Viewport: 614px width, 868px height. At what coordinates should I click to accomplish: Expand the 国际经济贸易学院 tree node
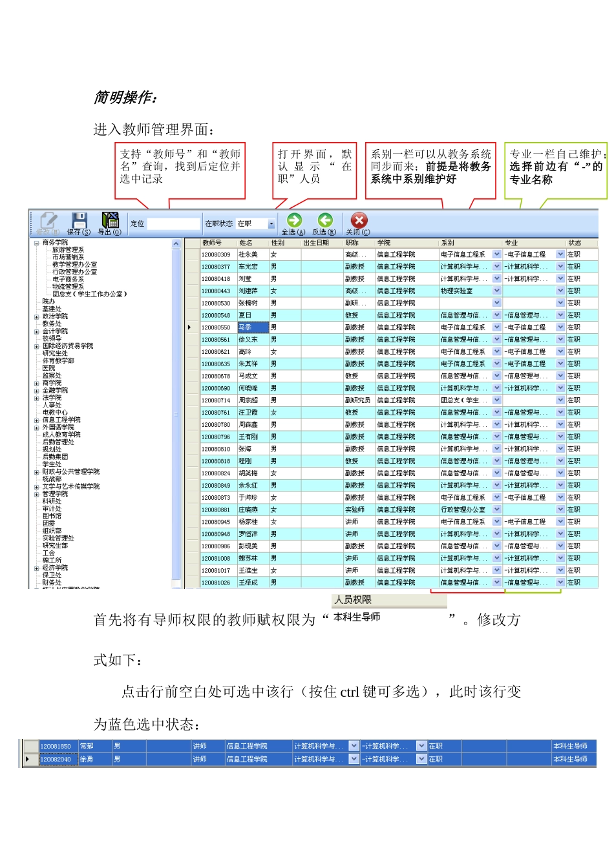37,346
